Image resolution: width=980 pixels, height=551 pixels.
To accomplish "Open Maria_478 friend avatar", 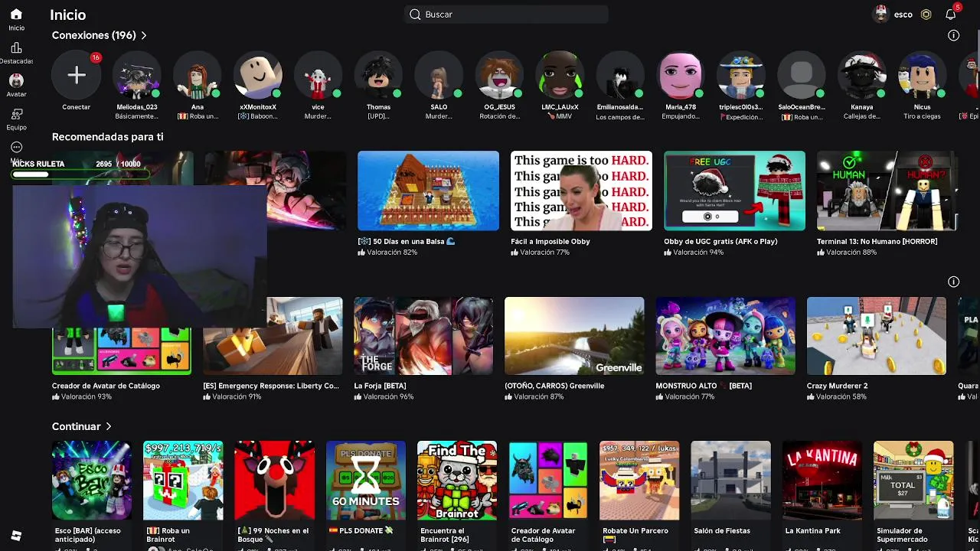I will [681, 75].
